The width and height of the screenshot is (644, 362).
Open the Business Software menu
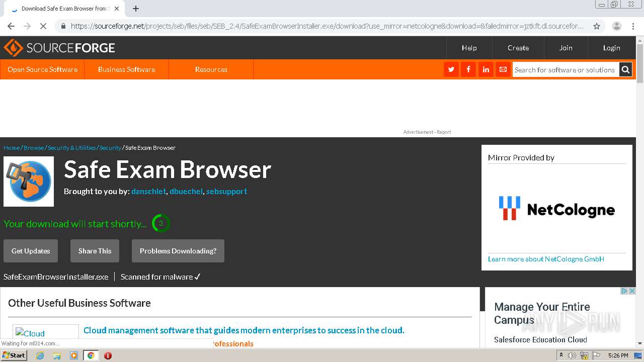coord(127,69)
